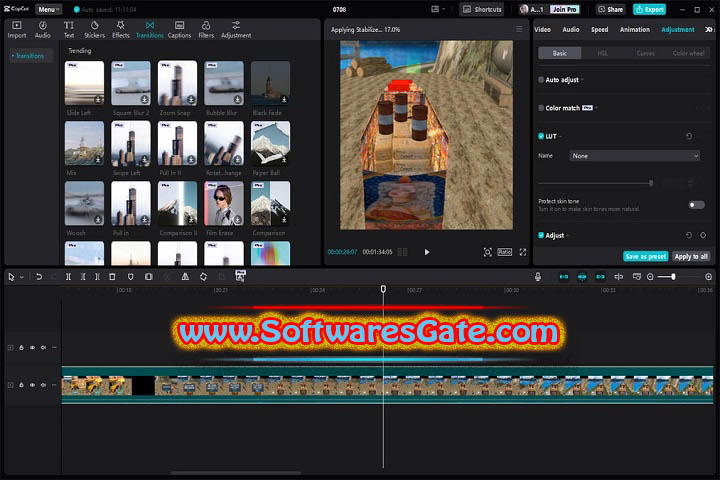The height and width of the screenshot is (480, 720).
Task: Enable the Auto adjust checkbox
Action: pos(541,79)
